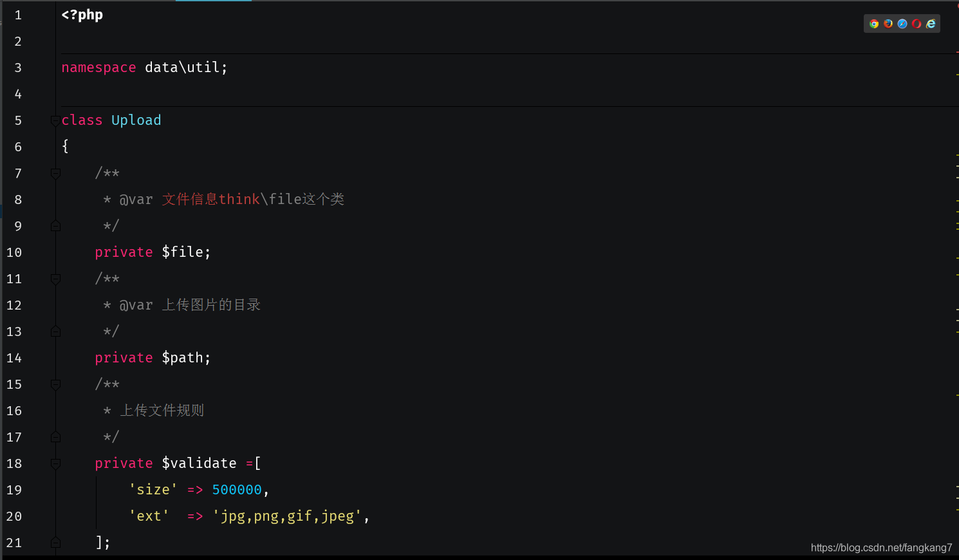The image size is (959, 560).
Task: Click the 上传文件规则 comment text
Action: pyautogui.click(x=162, y=411)
